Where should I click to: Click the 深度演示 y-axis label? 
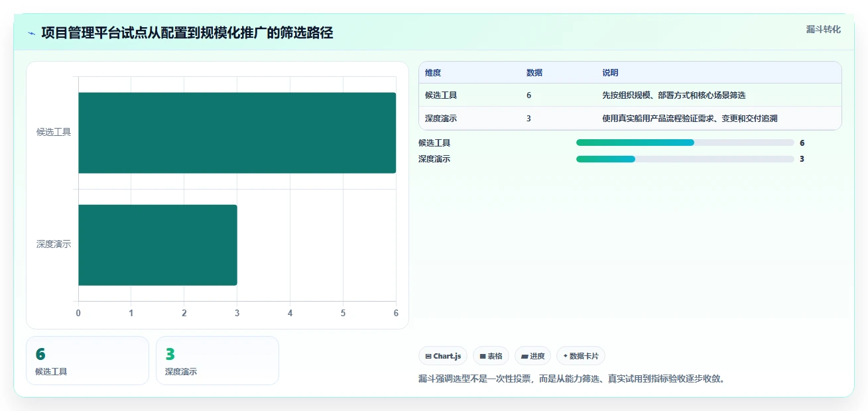pos(54,244)
